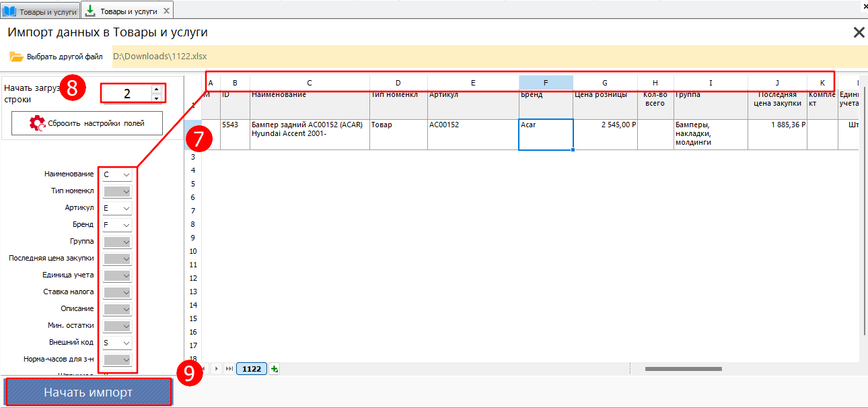Switch to the first Товары и услуги tab
The width and height of the screenshot is (868, 408).
point(40,11)
